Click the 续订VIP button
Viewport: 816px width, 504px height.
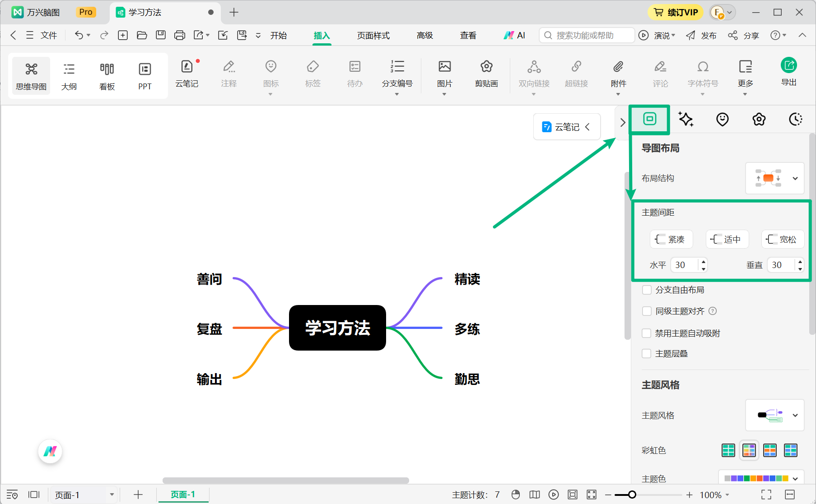(x=676, y=12)
